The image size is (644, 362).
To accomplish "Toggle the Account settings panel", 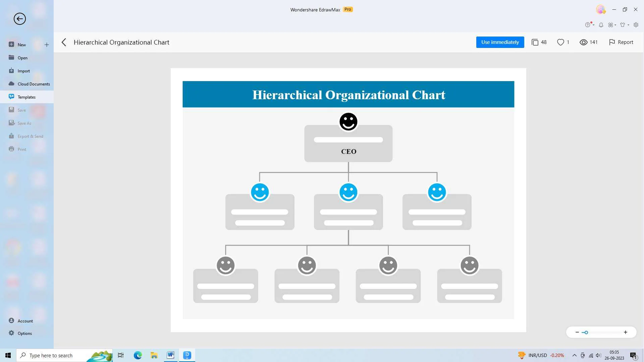I will [x=24, y=320].
